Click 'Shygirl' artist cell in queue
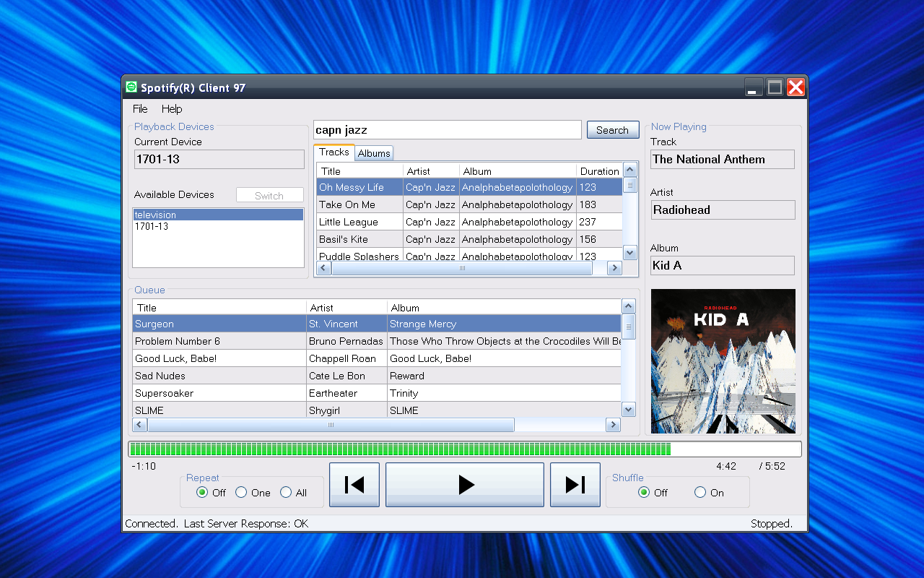 [x=346, y=410]
